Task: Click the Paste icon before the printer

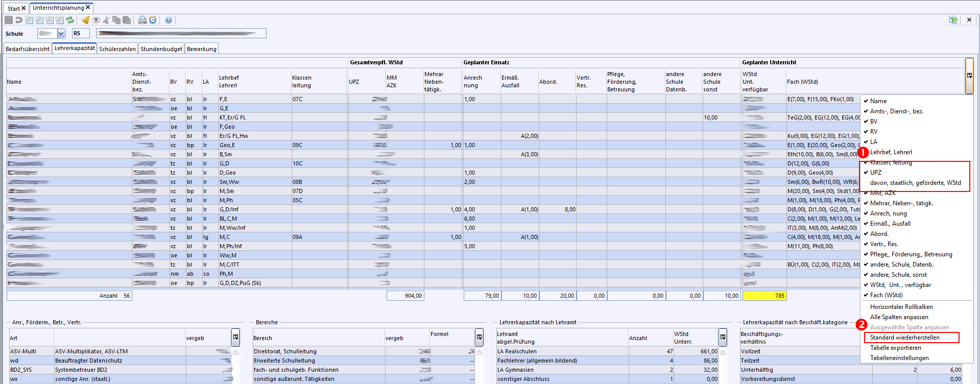Action: point(127,20)
